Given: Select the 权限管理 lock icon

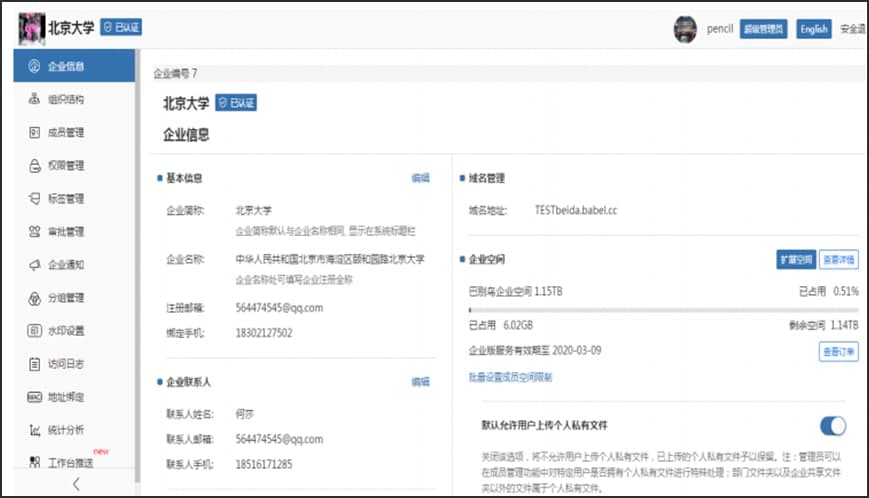Looking at the screenshot, I should [35, 166].
